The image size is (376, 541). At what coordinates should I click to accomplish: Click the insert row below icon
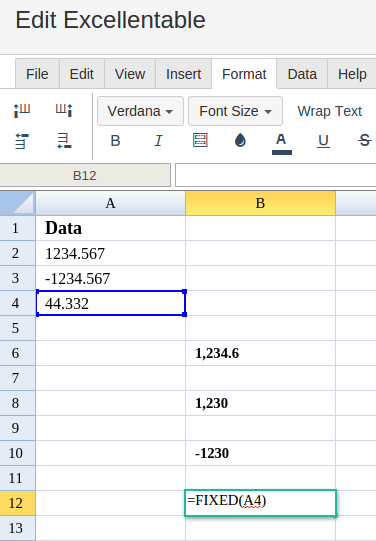click(x=64, y=141)
